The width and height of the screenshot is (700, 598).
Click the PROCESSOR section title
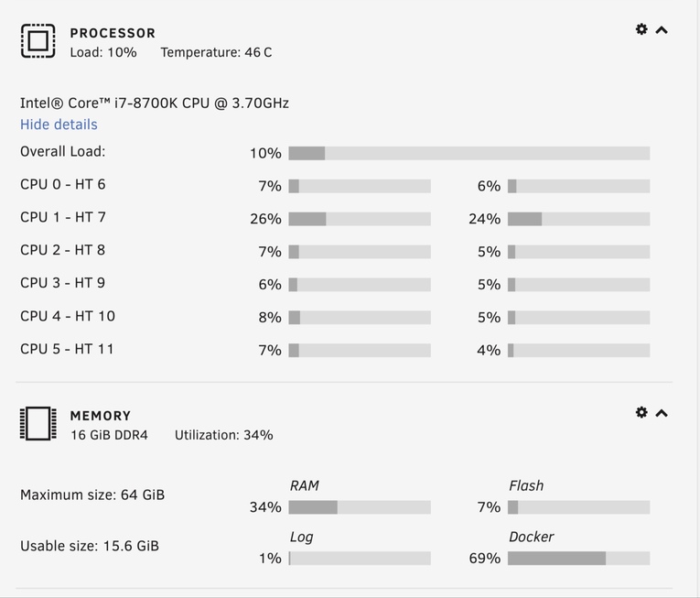[x=113, y=33]
